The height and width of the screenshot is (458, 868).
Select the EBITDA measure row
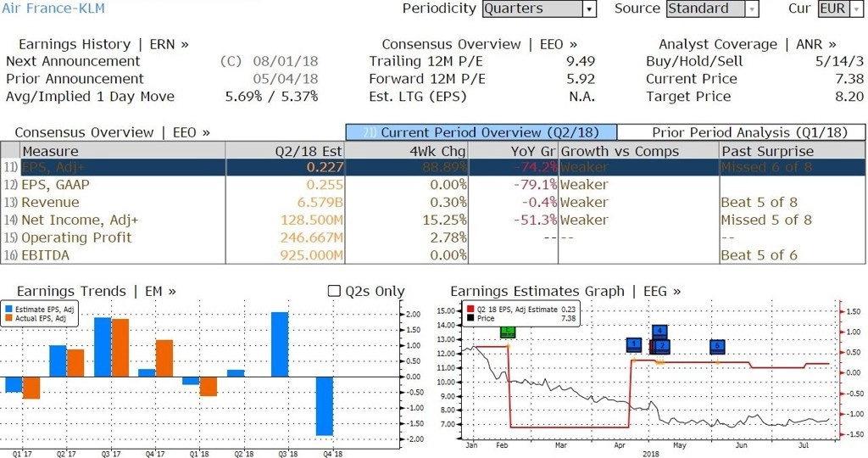click(433, 255)
